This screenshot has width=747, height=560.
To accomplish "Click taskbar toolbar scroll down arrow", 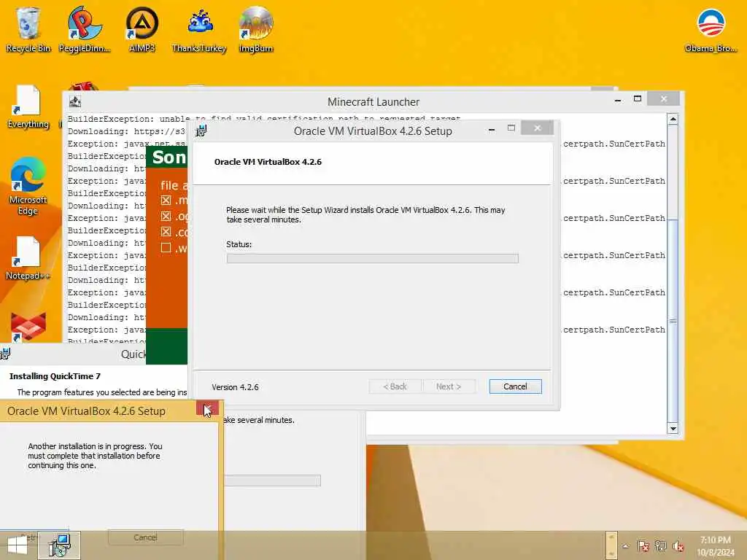I will [612, 554].
